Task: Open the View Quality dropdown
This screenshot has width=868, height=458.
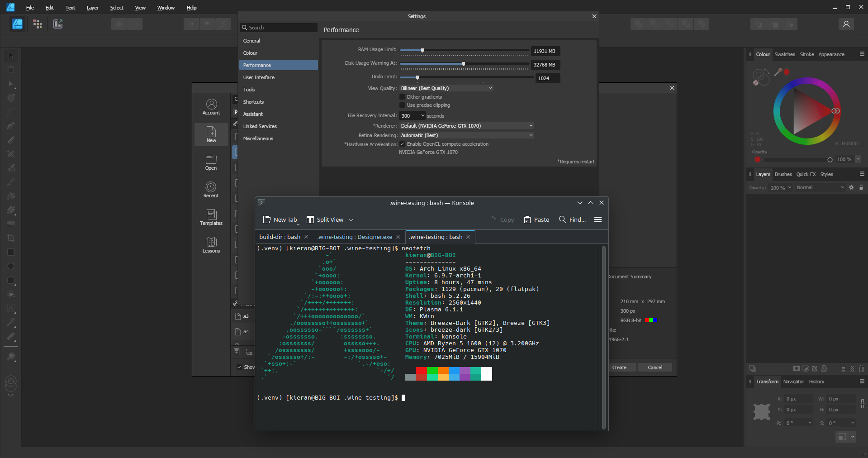Action: (x=446, y=88)
